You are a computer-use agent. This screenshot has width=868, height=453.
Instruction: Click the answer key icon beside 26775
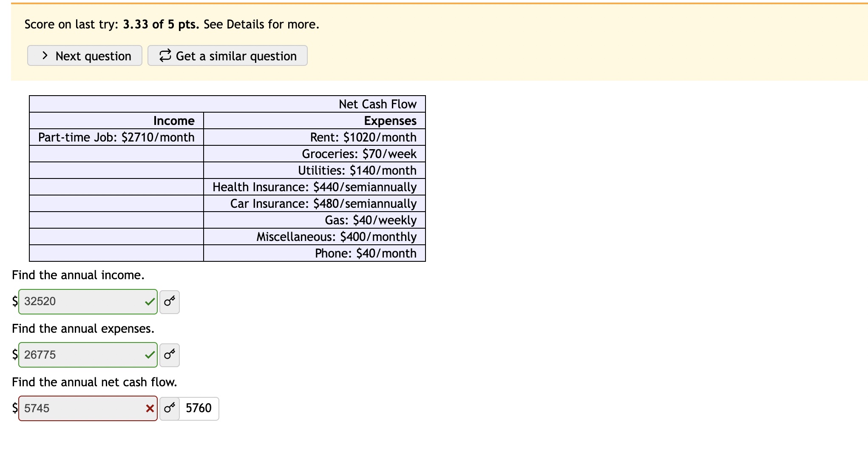click(170, 355)
